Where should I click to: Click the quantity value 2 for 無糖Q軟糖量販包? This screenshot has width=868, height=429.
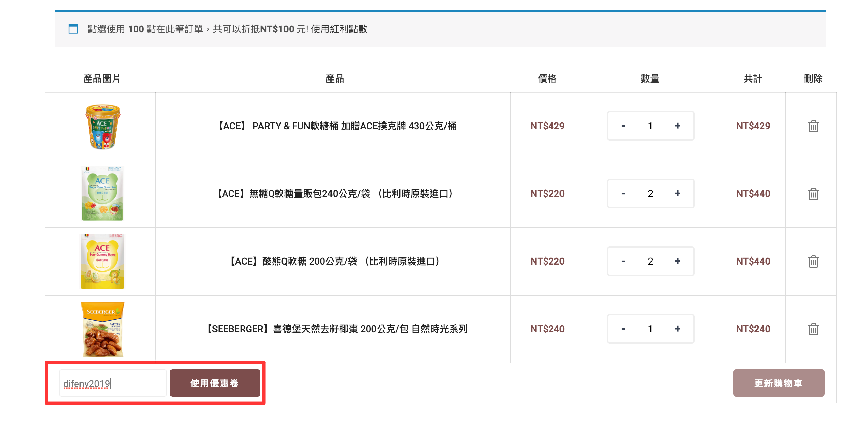pyautogui.click(x=650, y=194)
